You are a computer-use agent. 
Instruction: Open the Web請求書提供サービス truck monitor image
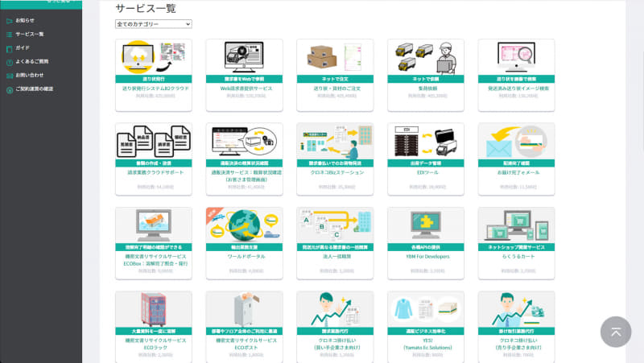pos(245,57)
